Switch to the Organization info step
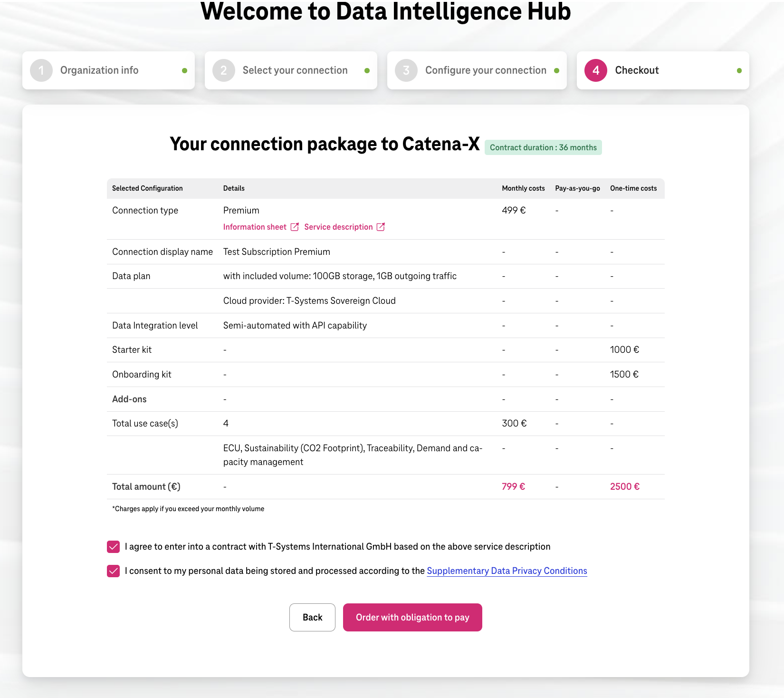Screen dimensions: 784x698 (99, 70)
